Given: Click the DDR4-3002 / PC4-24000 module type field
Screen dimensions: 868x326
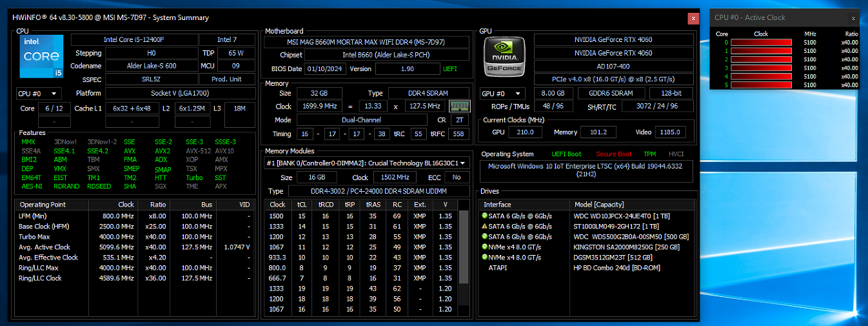Looking at the screenshot, I should pyautogui.click(x=379, y=191).
